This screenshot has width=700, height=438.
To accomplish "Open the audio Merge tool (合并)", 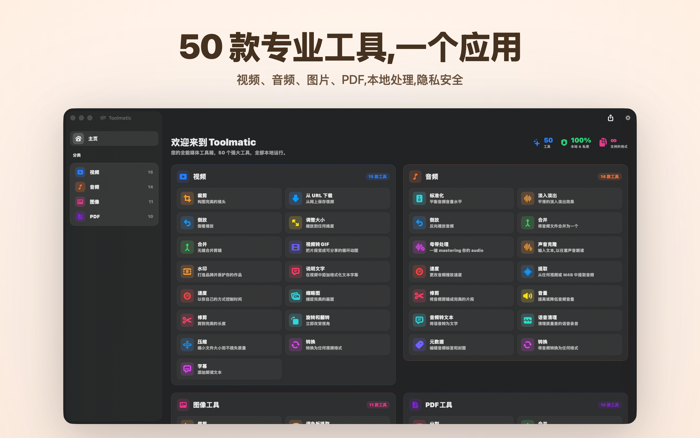I will [x=570, y=223].
